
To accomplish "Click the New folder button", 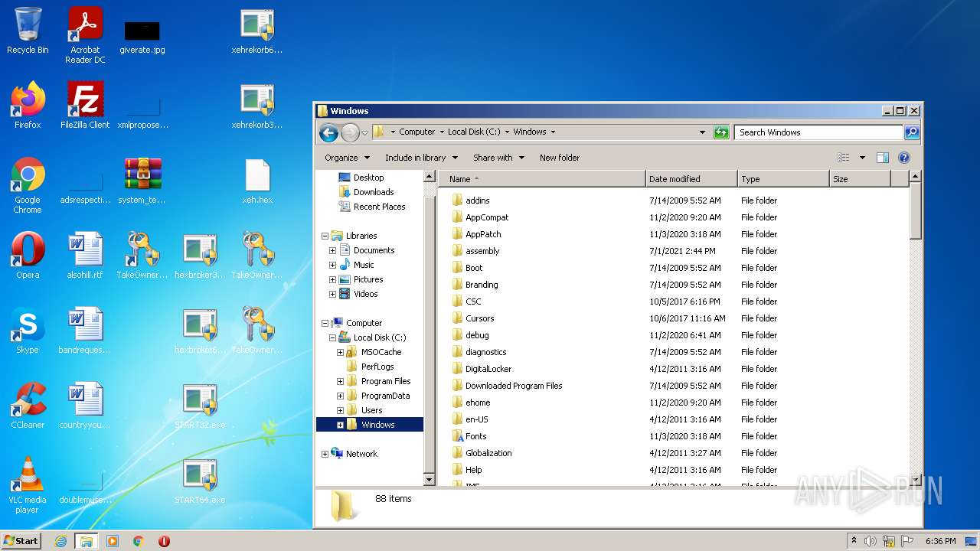I will (560, 158).
